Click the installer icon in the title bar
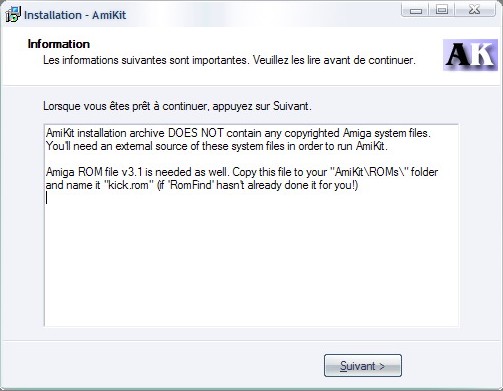Viewport: 503px width, 391px height. (x=13, y=15)
